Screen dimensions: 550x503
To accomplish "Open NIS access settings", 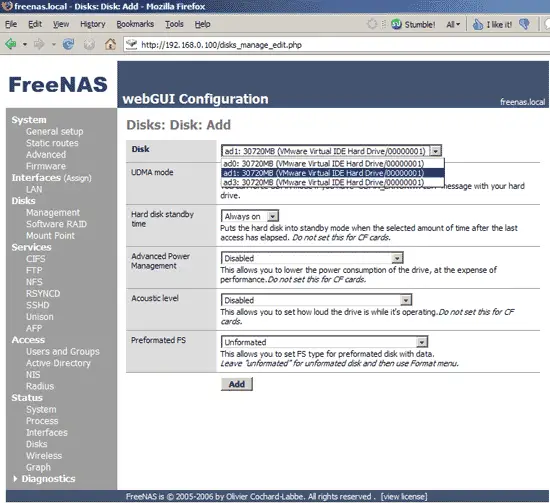I will pos(33,375).
